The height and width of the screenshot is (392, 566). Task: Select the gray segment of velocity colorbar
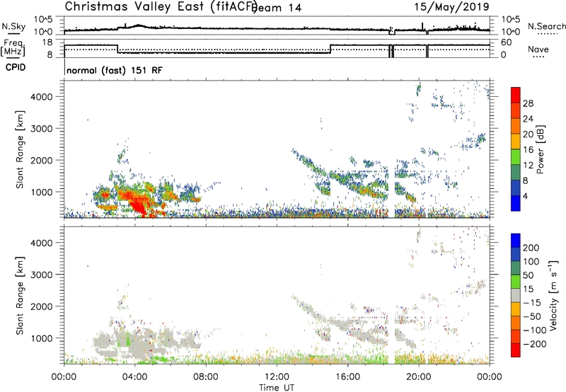tap(516, 295)
